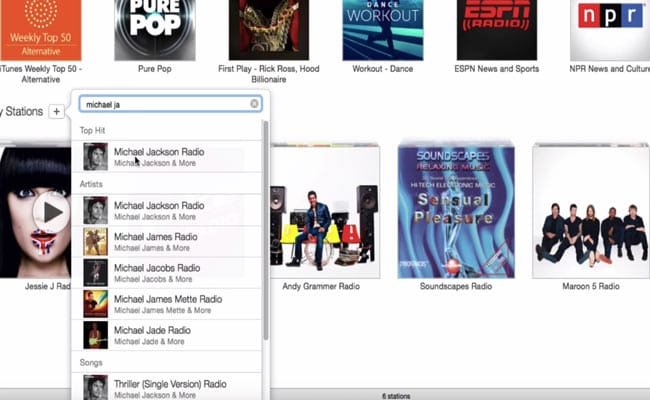
Task: Click the plus button next to My Stations
Action: [57, 112]
